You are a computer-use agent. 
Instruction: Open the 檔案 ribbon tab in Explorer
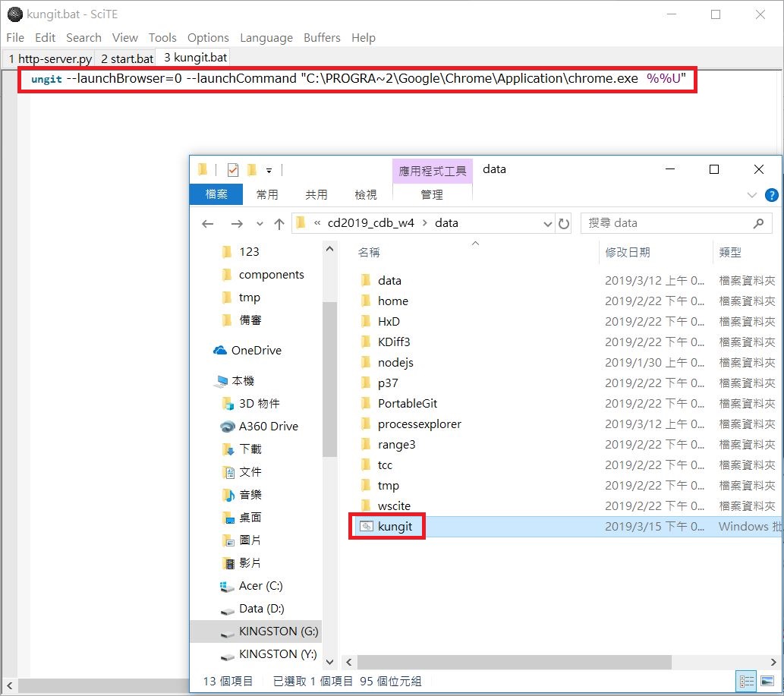216,194
